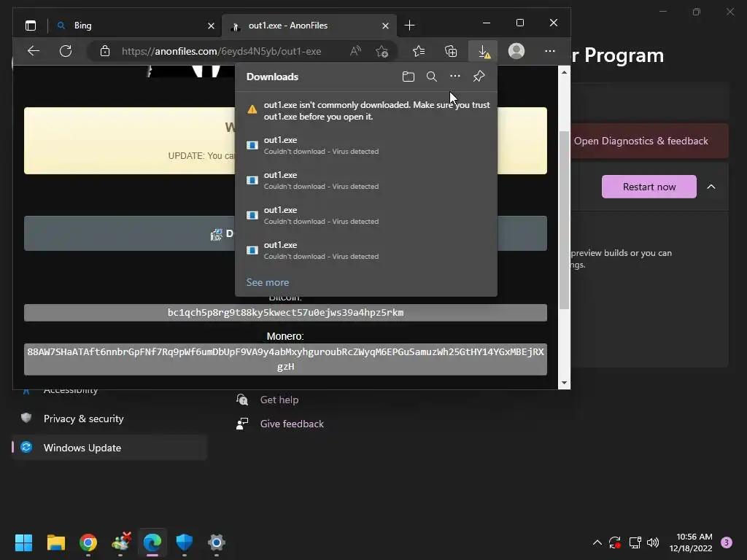Viewport: 747px width, 560px height.
Task: Search downloads with the magnifier icon
Action: tap(432, 76)
